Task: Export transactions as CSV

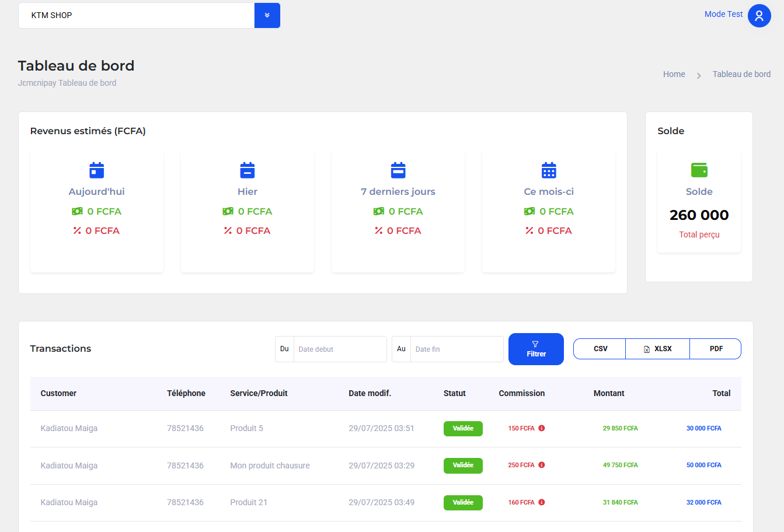Action: (x=600, y=349)
